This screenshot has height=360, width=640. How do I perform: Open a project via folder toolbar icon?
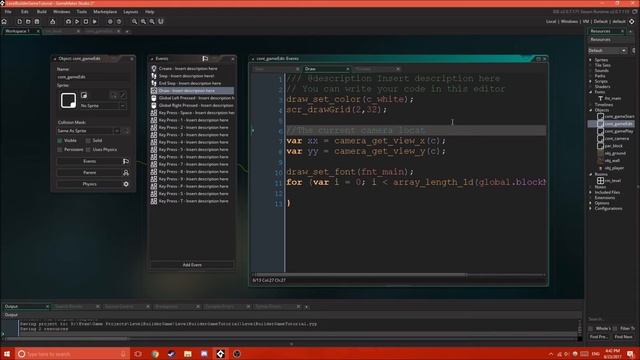(28, 22)
